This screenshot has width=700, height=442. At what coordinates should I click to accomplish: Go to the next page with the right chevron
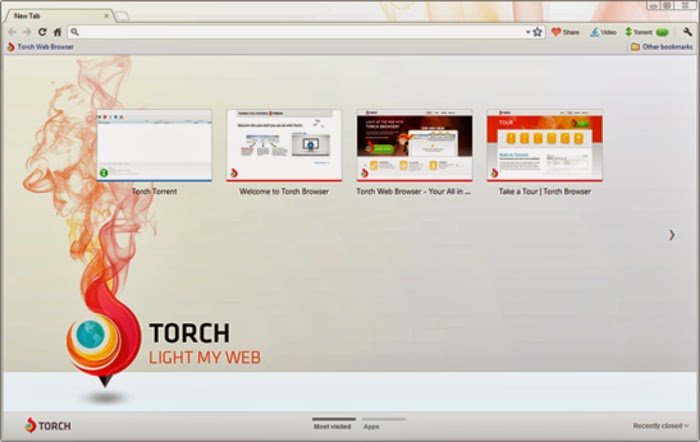(x=671, y=235)
